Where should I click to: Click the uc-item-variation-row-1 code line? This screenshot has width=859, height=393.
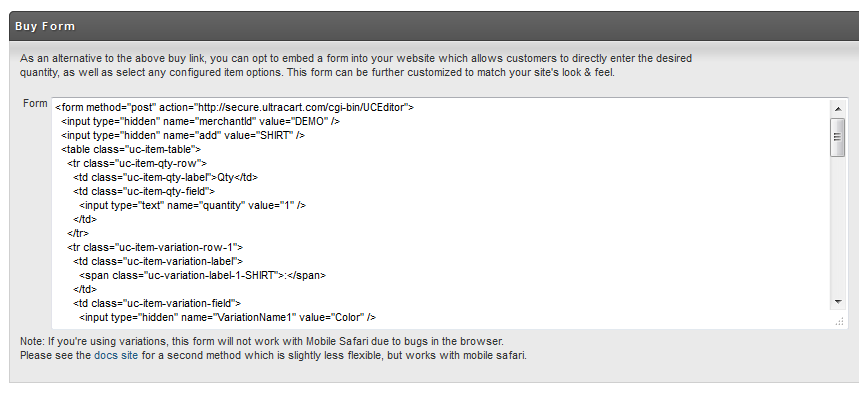coord(155,247)
